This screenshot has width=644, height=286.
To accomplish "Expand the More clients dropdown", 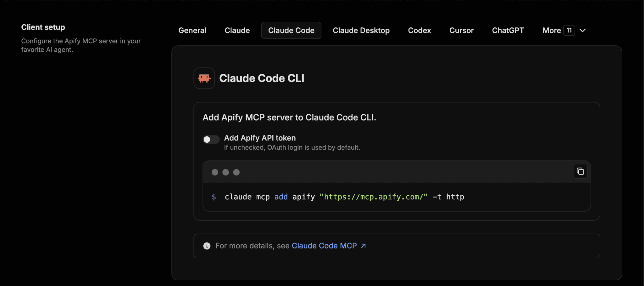I will 564,31.
